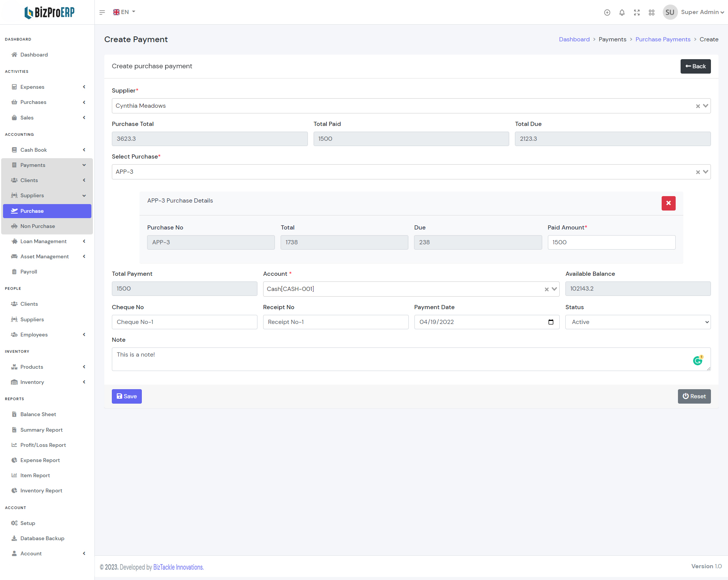Expand the Account dropdown Cash[CASH-001]
Screen dimensions: 728x580
click(x=554, y=289)
